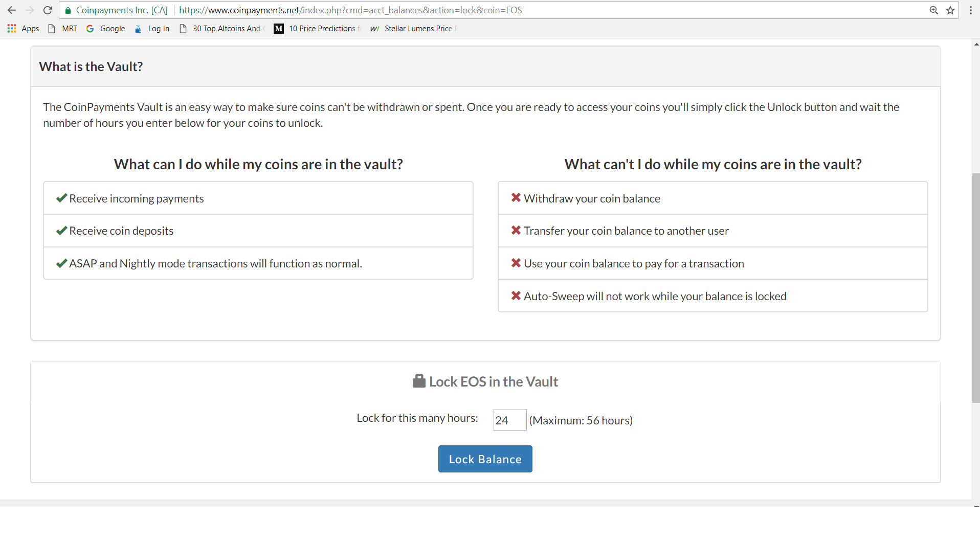Click the scrollbar up arrow
The height and width of the screenshot is (543, 980).
(976, 44)
